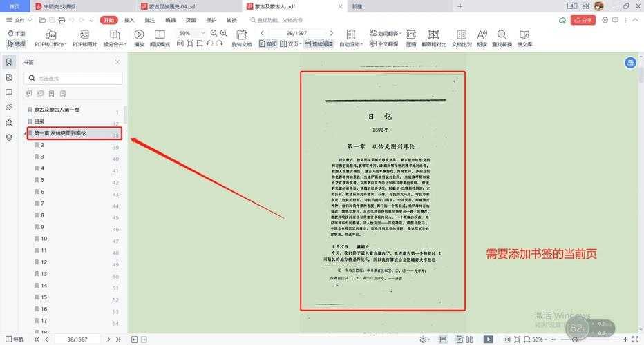The height and width of the screenshot is (345, 644).
Task: Enable 双页 double page view
Action: [290, 44]
